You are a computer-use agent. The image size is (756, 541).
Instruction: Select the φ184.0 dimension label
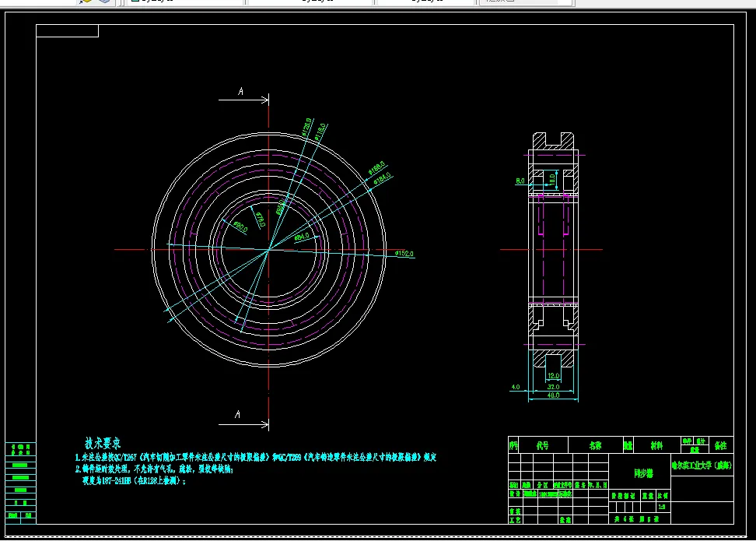[383, 177]
